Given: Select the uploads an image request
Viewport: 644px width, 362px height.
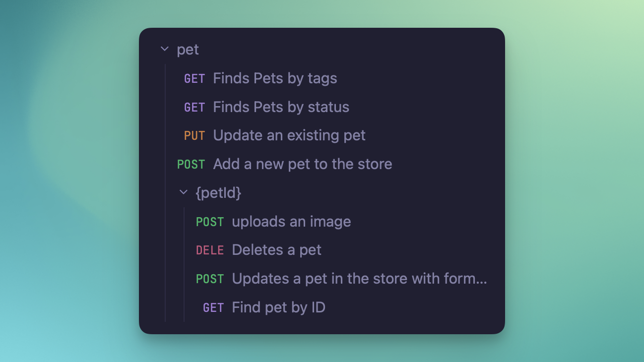Looking at the screenshot, I should (292, 222).
